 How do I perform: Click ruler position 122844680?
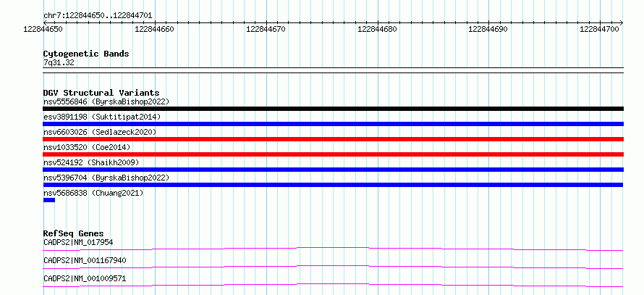[378, 29]
